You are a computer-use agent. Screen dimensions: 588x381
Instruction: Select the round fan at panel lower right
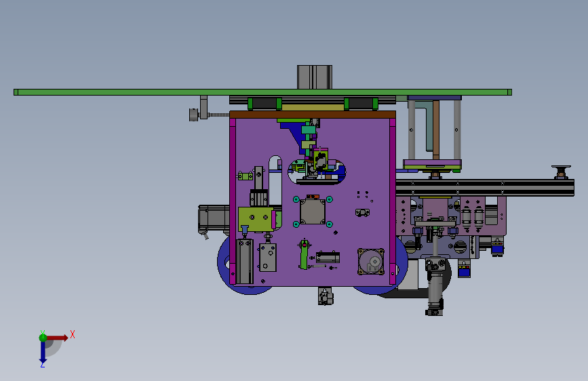pos(371,262)
